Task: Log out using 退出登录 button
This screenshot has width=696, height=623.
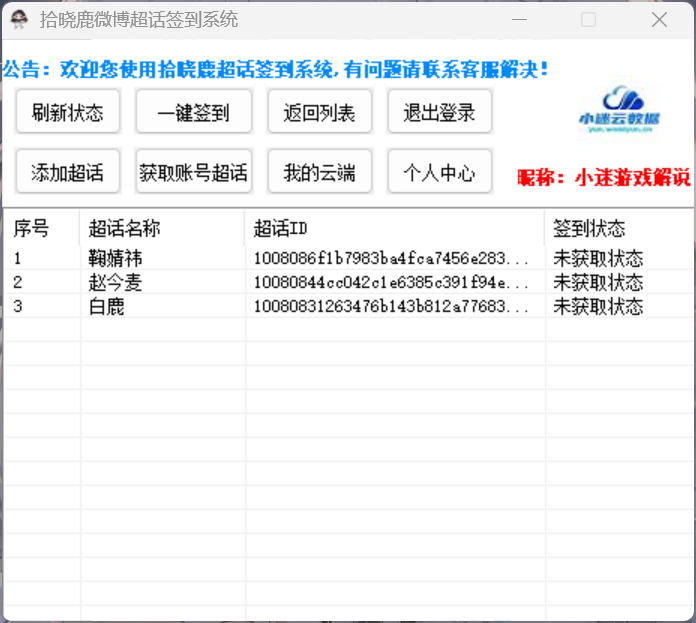Action: point(439,112)
